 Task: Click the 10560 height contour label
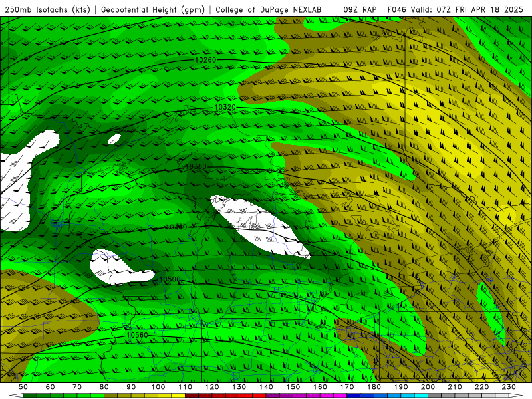pyautogui.click(x=138, y=335)
